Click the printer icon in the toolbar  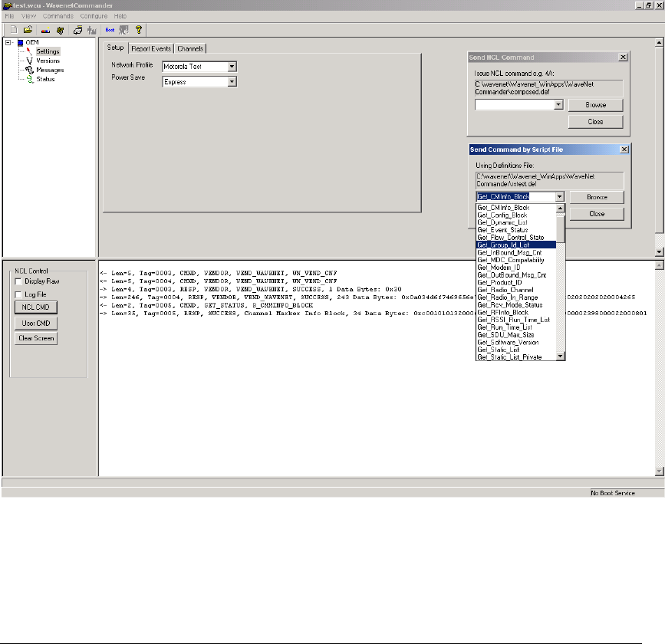point(77,30)
